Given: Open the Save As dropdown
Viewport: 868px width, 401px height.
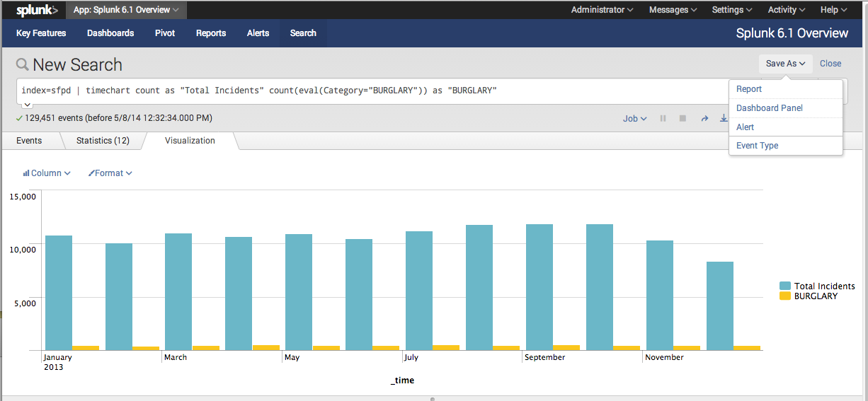Looking at the screenshot, I should [785, 64].
